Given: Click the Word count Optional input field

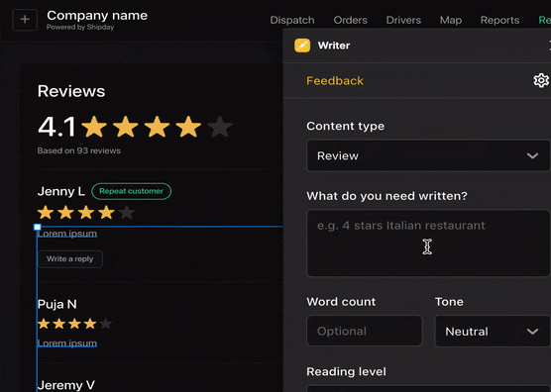Looking at the screenshot, I should click(x=365, y=331).
